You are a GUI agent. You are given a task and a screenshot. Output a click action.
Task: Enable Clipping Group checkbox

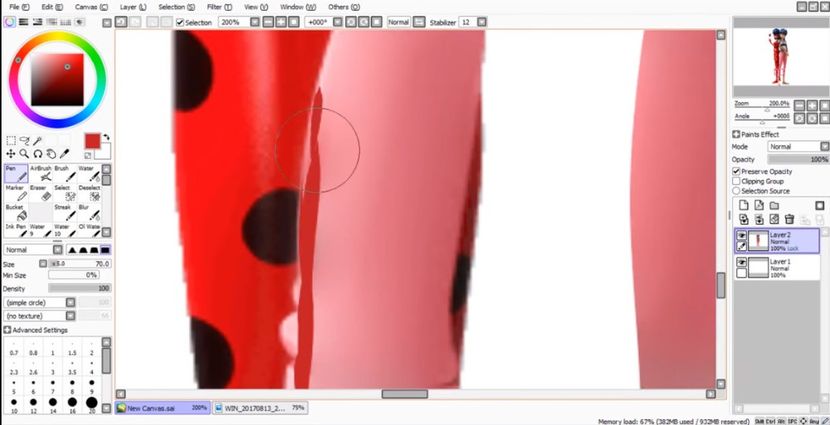[x=736, y=181]
